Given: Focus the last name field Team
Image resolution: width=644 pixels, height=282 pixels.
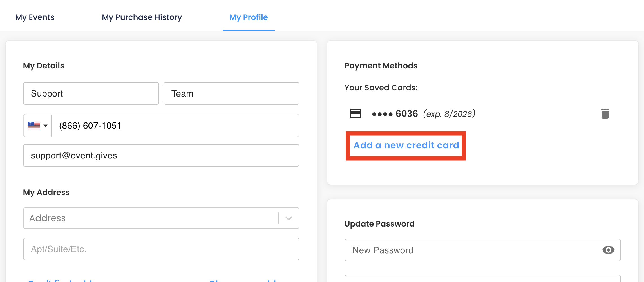Looking at the screenshot, I should pyautogui.click(x=231, y=93).
